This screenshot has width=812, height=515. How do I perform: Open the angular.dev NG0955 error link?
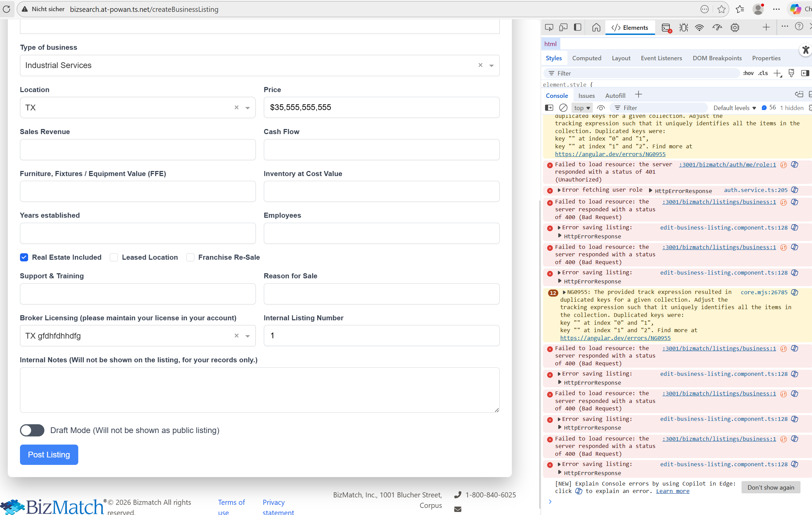pos(615,338)
